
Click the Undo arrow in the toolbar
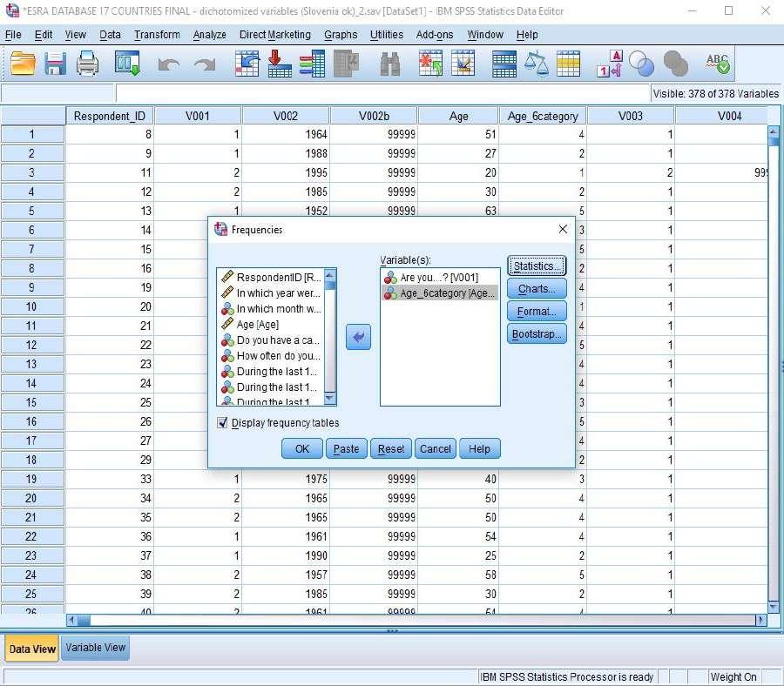pyautogui.click(x=168, y=65)
